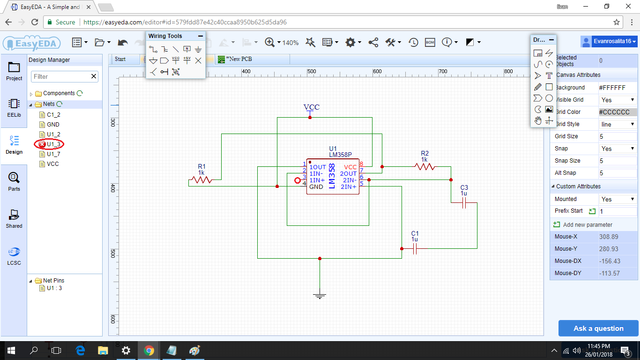The width and height of the screenshot is (640, 360).
Task: Select the Wire tool in Wiring Tools
Action: click(153, 49)
